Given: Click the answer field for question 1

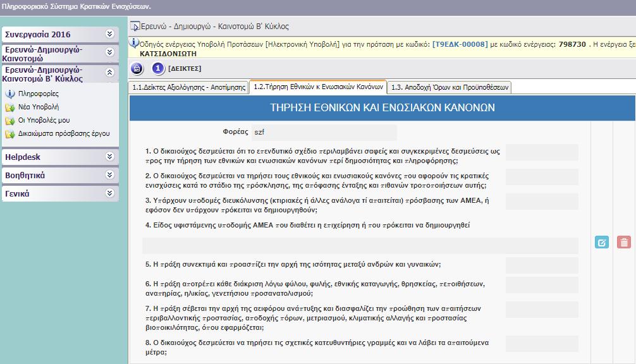Looking at the screenshot, I should click(542, 152).
